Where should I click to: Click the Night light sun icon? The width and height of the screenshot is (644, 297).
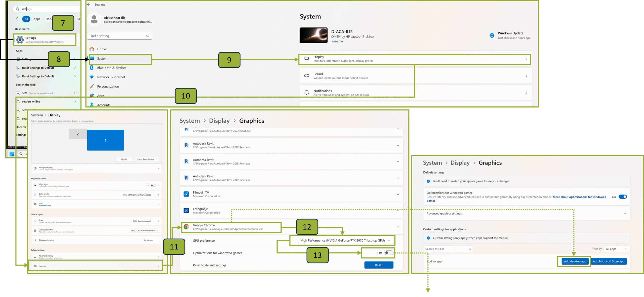tap(35, 185)
